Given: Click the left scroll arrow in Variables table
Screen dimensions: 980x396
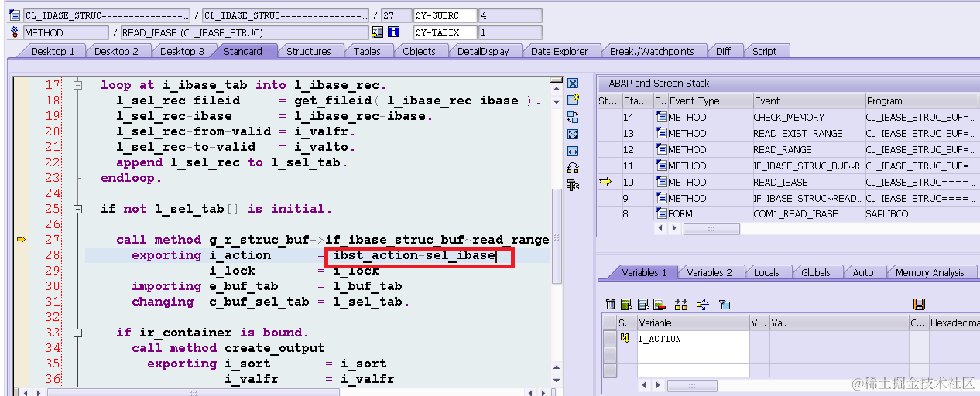Looking at the screenshot, I should tap(644, 385).
